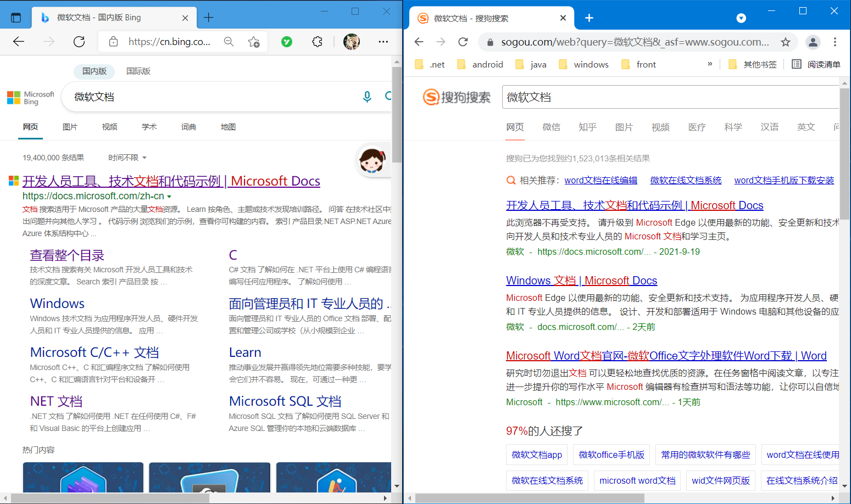Open windows bookmark folder
The height and width of the screenshot is (504, 851).
(x=583, y=64)
